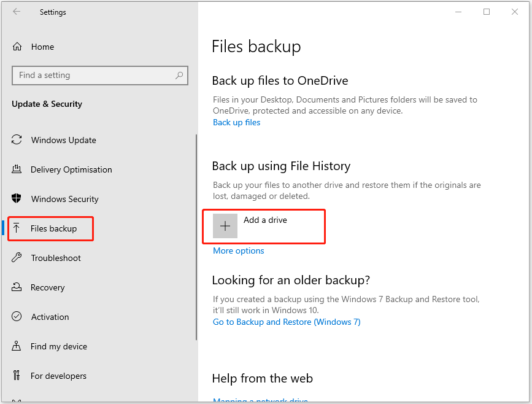The height and width of the screenshot is (404, 532).
Task: Click the Delivery Optimisation icon
Action: click(17, 169)
